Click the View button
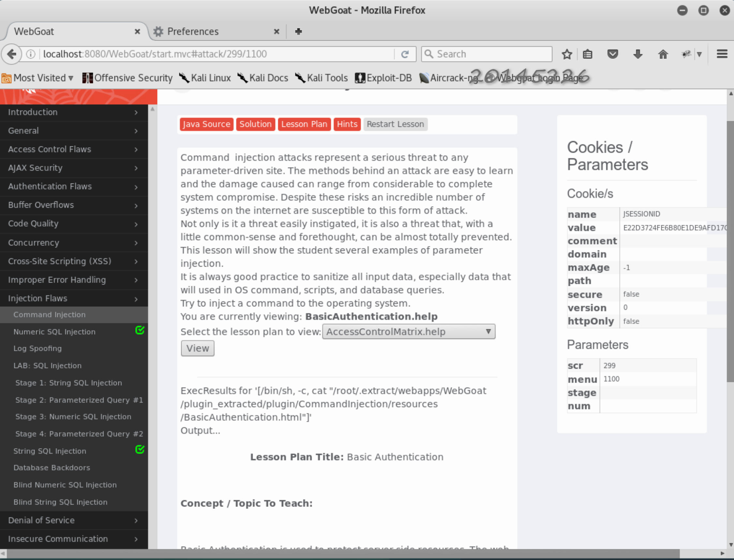The height and width of the screenshot is (560, 734). (x=197, y=348)
